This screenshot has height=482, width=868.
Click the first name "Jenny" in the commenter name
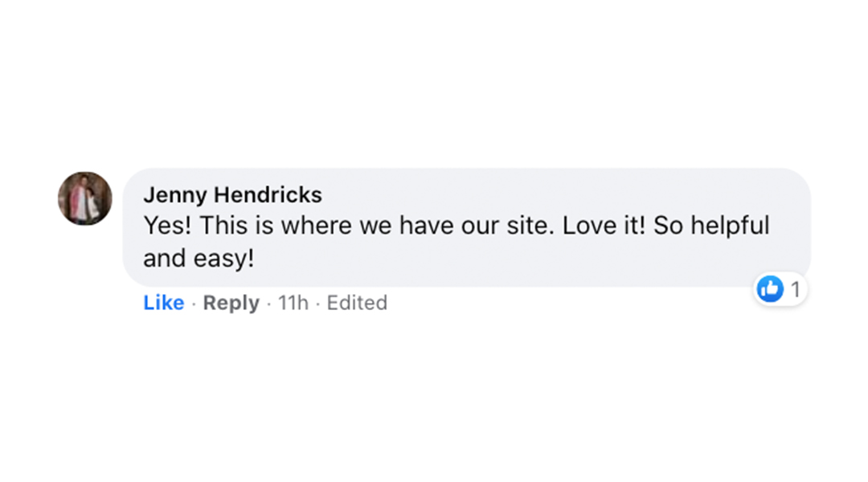(x=175, y=195)
